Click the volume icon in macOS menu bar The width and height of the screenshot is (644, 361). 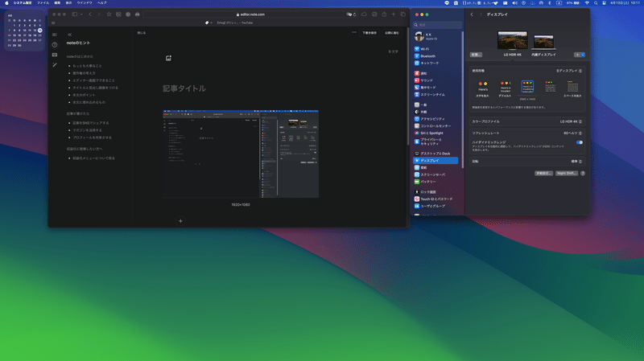(x=514, y=3)
